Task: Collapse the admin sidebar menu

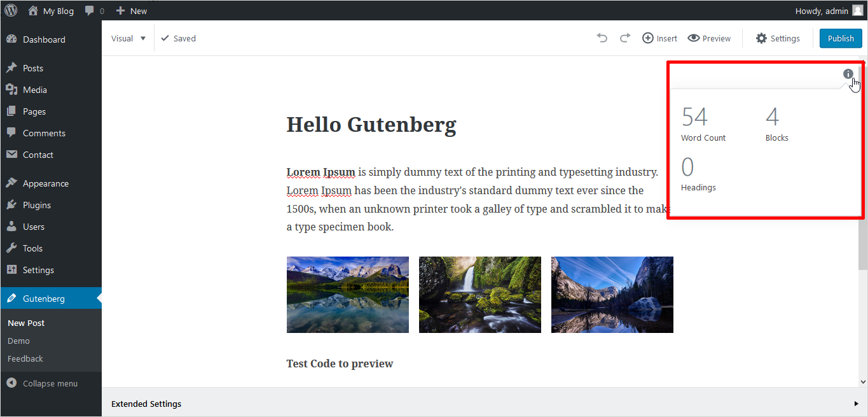Action: point(42,383)
